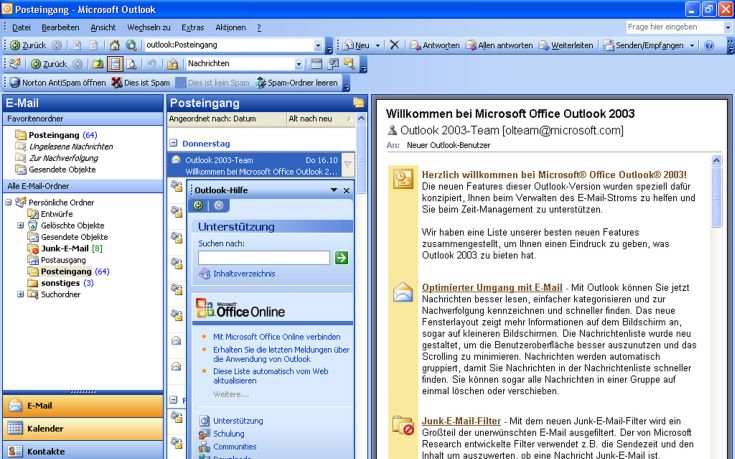This screenshot has height=459, width=735.
Task: Close the Outlook-Hilfe pane
Action: (346, 190)
